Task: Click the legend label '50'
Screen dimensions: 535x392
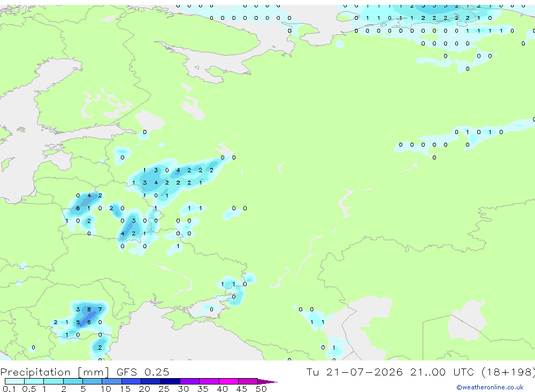Action: 261,389
